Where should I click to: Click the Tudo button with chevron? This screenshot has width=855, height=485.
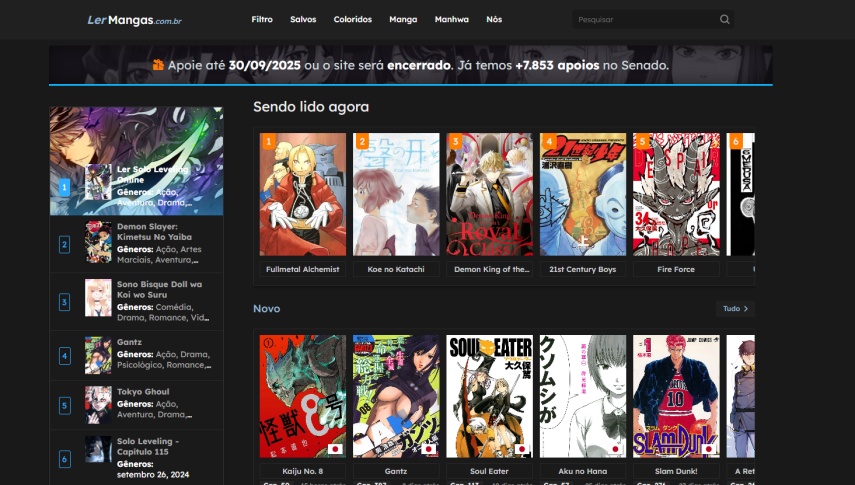pyautogui.click(x=735, y=309)
